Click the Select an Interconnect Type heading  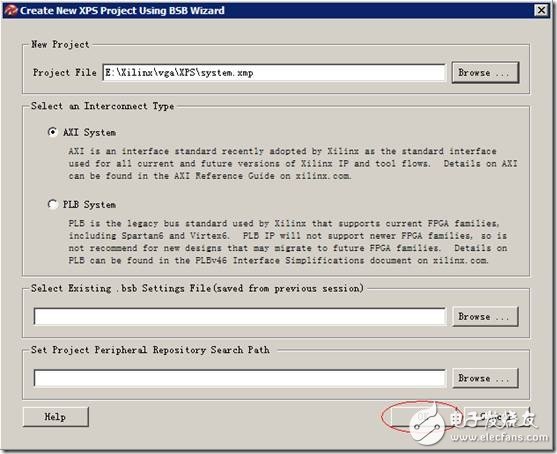[102, 106]
